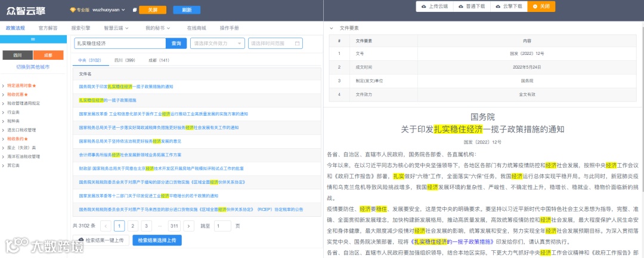Screen dimensions: 644x258
Task: Switch to the 成都 (141) tab
Action: click(159, 60)
